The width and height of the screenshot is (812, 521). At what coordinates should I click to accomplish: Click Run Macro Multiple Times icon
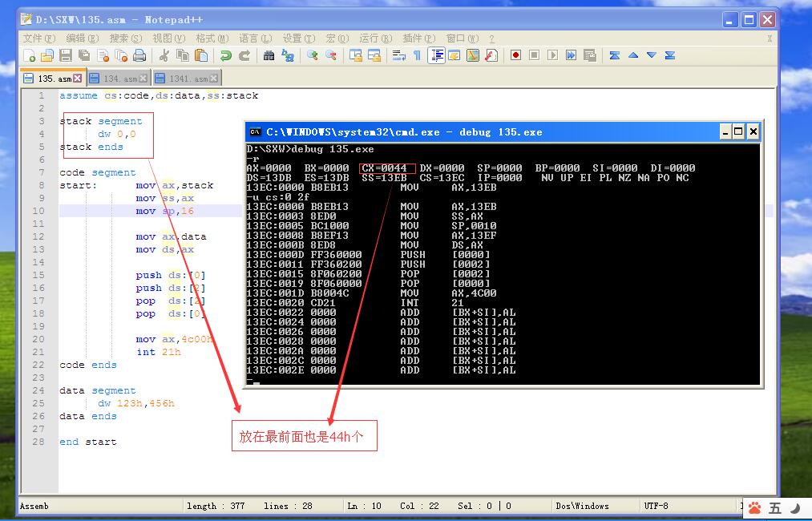click(571, 55)
